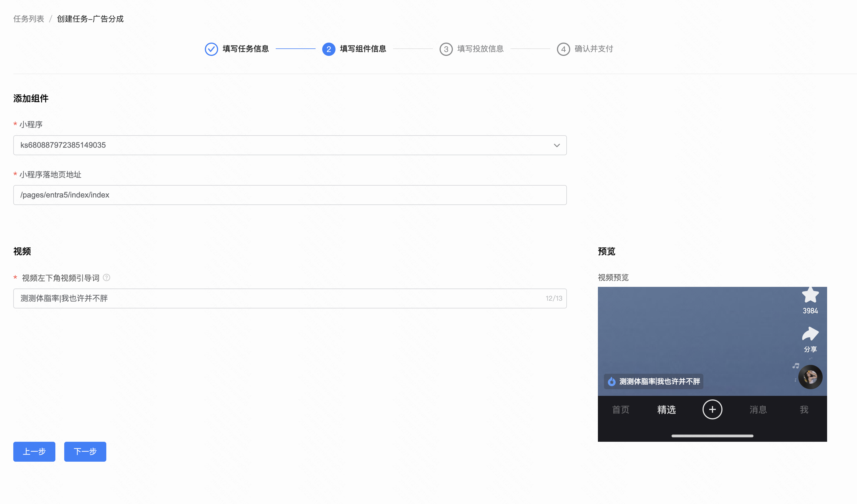
Task: Click the step 3 circle icon
Action: click(x=446, y=49)
